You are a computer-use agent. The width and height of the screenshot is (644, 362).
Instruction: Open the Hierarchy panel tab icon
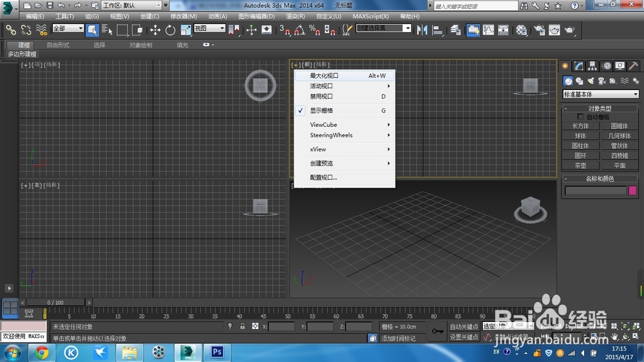pos(592,66)
